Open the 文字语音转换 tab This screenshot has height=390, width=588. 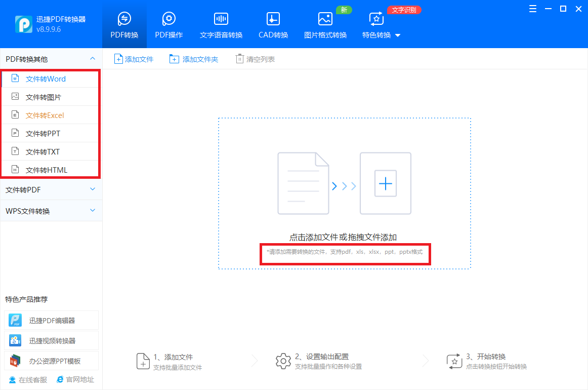click(221, 25)
